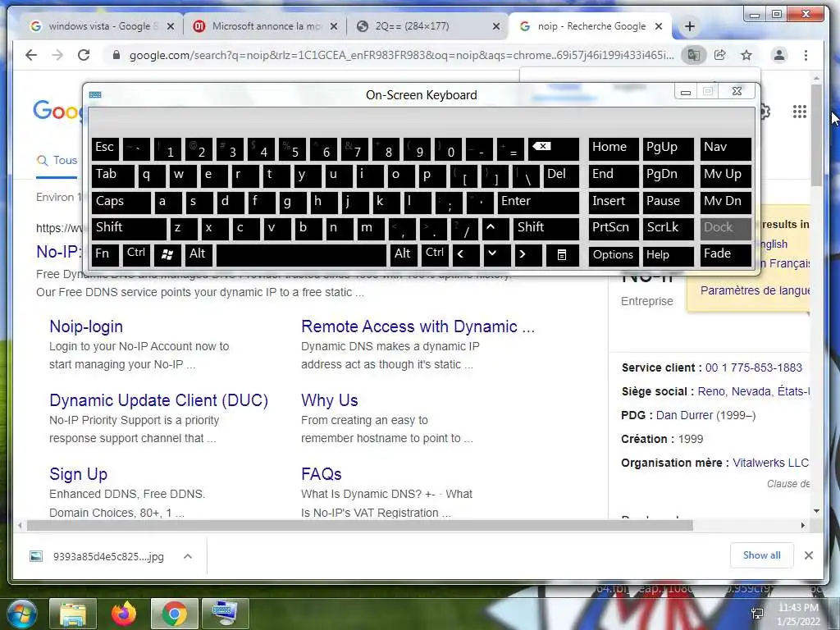This screenshot has width=840, height=630.
Task: Click the spacebar on On-Screen Keyboard
Action: pyautogui.click(x=301, y=255)
